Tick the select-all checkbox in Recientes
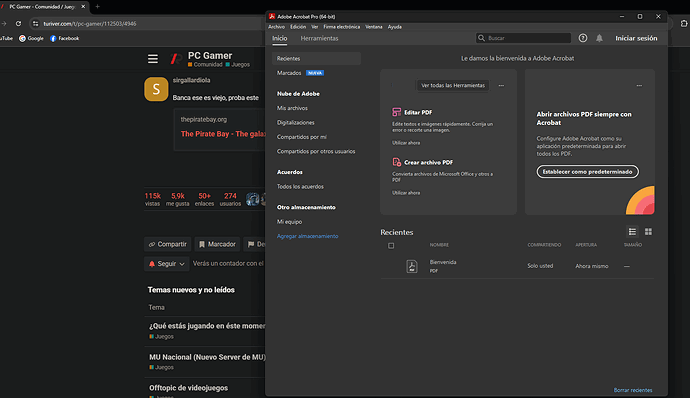Viewport: 690px width, 398px height. click(x=391, y=246)
